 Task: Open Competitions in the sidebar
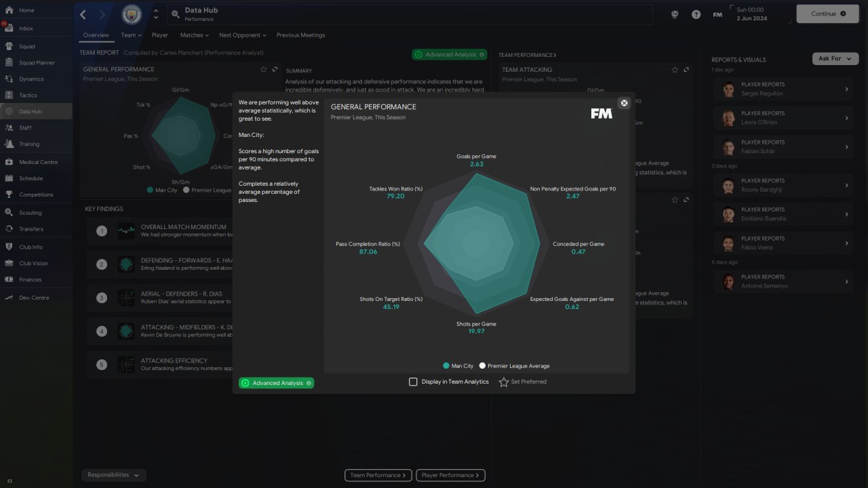36,195
